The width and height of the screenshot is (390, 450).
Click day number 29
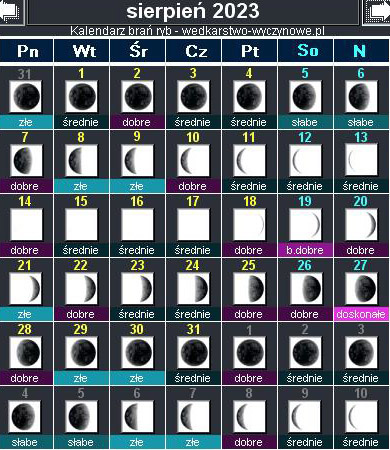coord(81,329)
